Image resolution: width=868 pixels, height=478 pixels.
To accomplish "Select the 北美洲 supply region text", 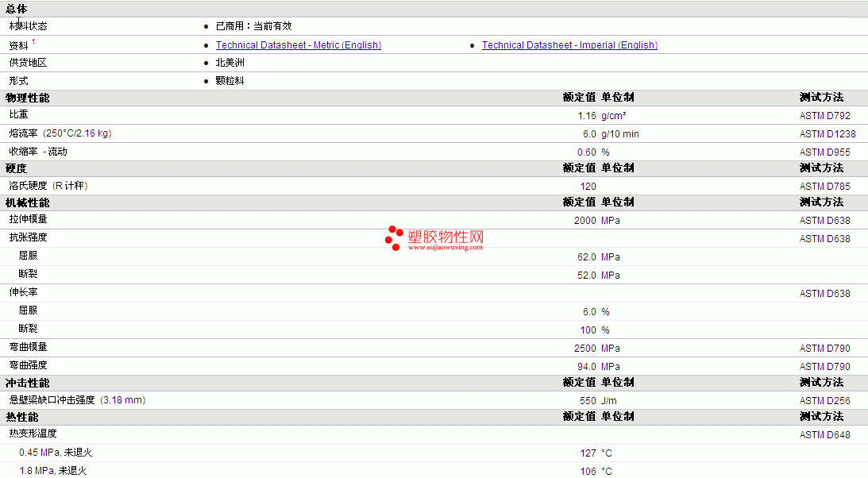I will (x=230, y=63).
